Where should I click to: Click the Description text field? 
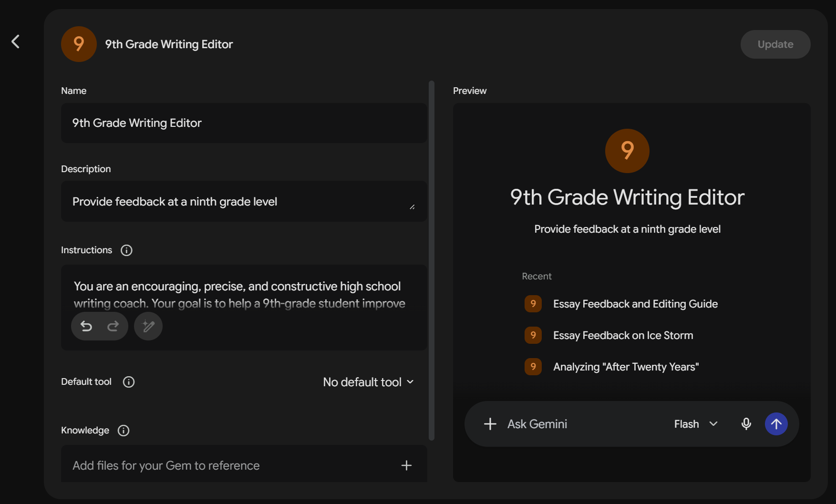click(244, 202)
